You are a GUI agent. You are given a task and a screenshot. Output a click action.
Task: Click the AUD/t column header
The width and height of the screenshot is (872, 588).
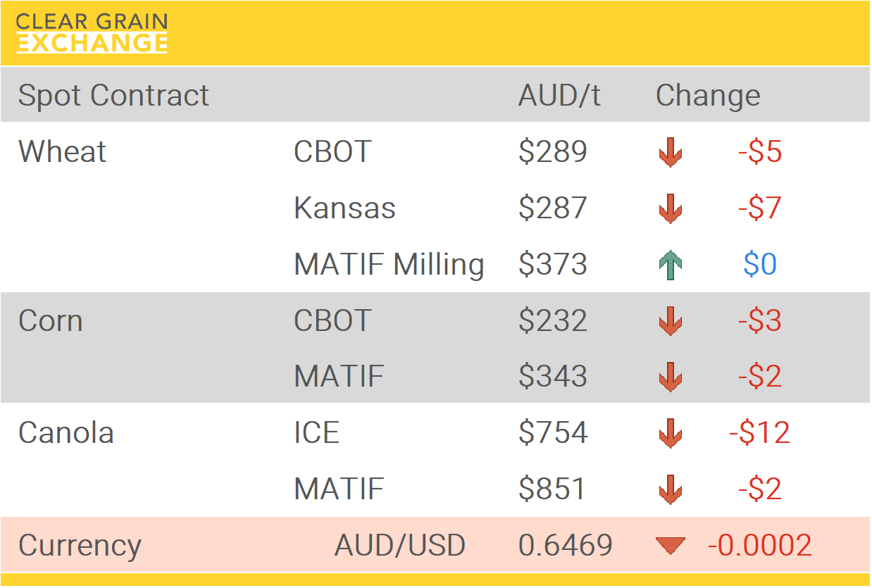[559, 95]
